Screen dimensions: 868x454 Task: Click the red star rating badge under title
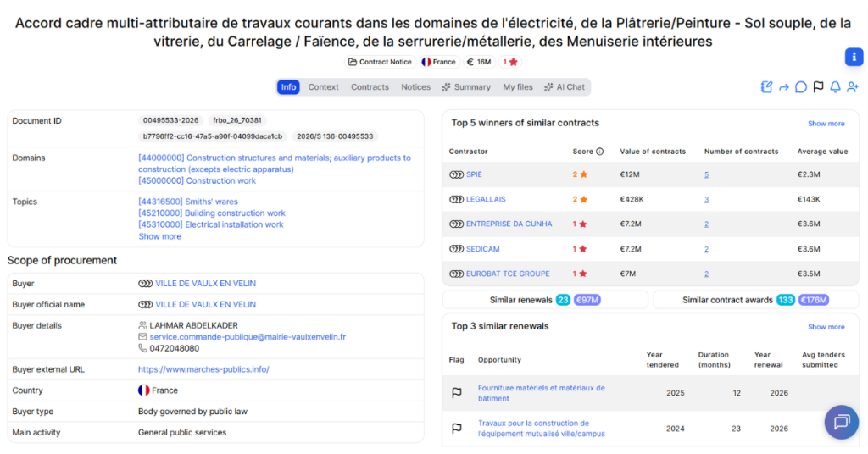click(x=510, y=62)
